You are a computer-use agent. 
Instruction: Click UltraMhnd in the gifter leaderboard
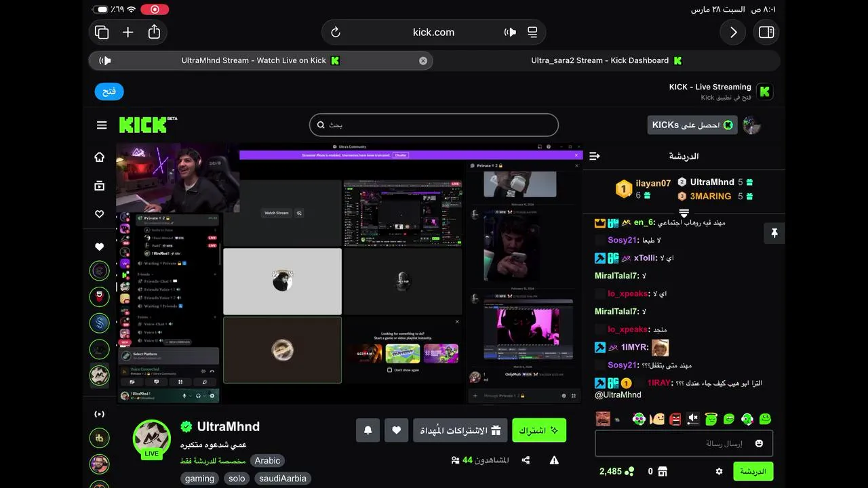pyautogui.click(x=712, y=182)
